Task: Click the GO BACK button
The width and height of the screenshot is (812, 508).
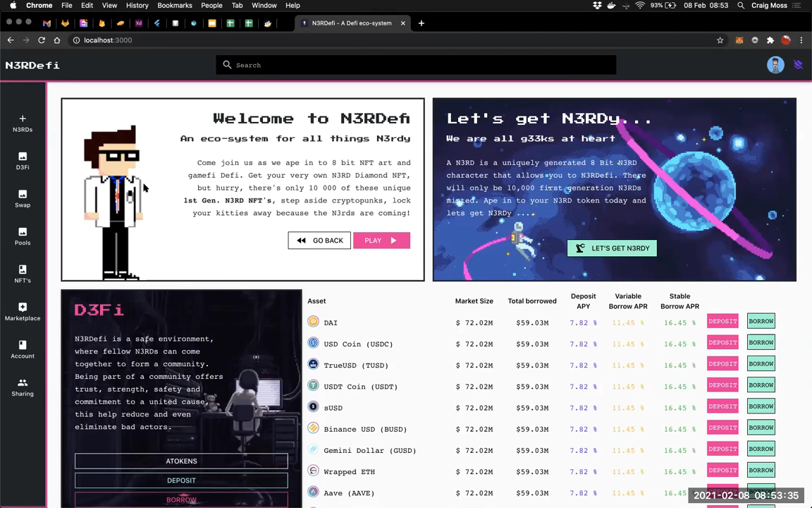Action: click(x=319, y=240)
